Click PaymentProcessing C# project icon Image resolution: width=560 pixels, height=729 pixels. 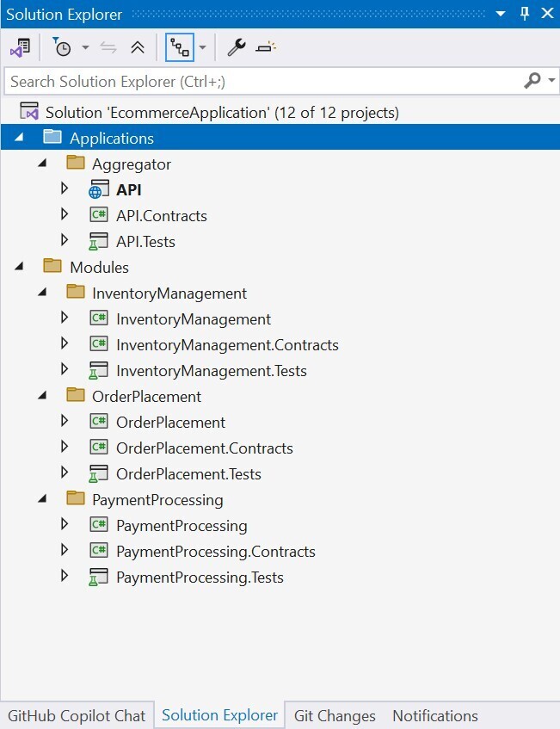99,524
